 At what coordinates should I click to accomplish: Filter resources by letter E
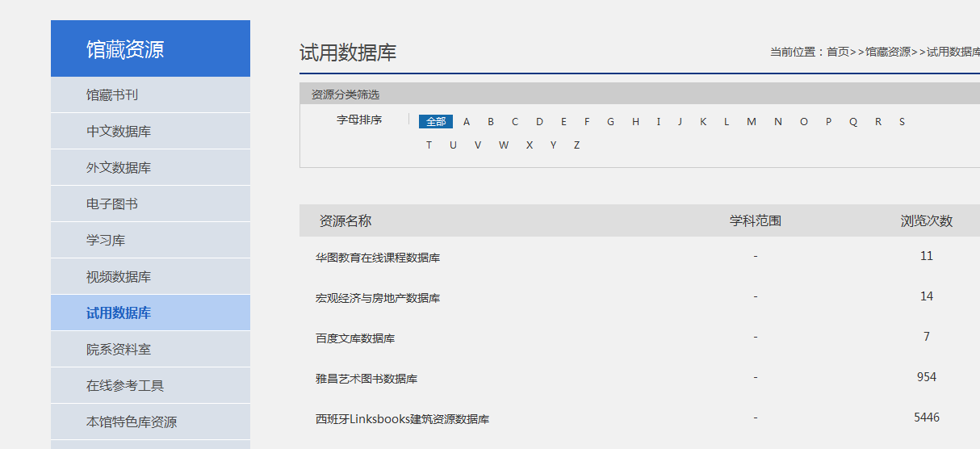click(563, 122)
